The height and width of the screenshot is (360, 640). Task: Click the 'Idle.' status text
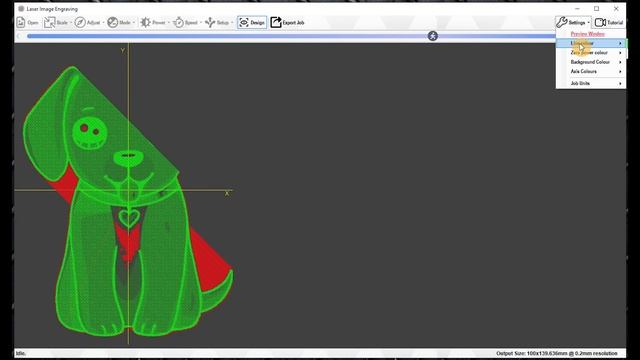coord(20,353)
